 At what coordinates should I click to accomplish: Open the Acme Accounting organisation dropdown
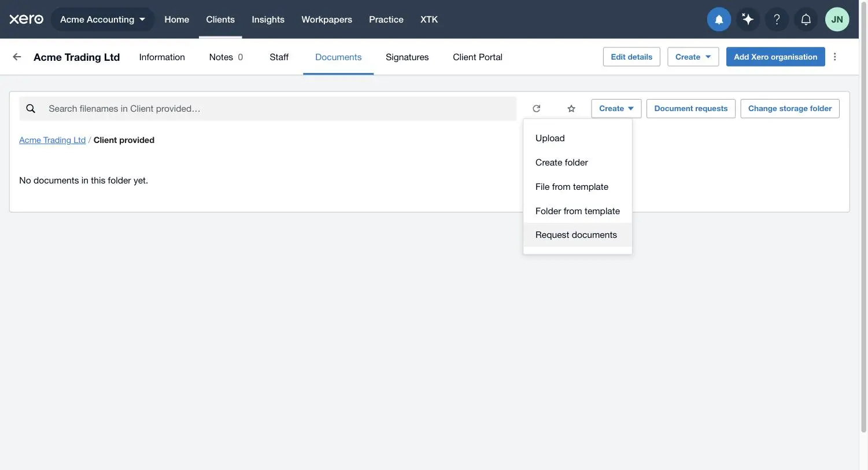point(103,19)
